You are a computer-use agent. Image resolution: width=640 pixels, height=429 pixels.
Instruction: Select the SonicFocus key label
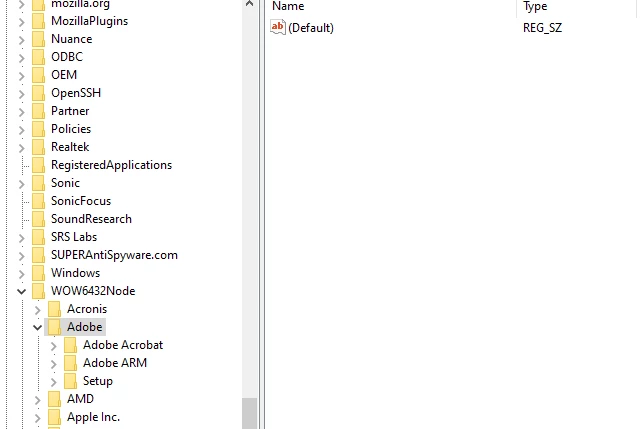tap(81, 201)
